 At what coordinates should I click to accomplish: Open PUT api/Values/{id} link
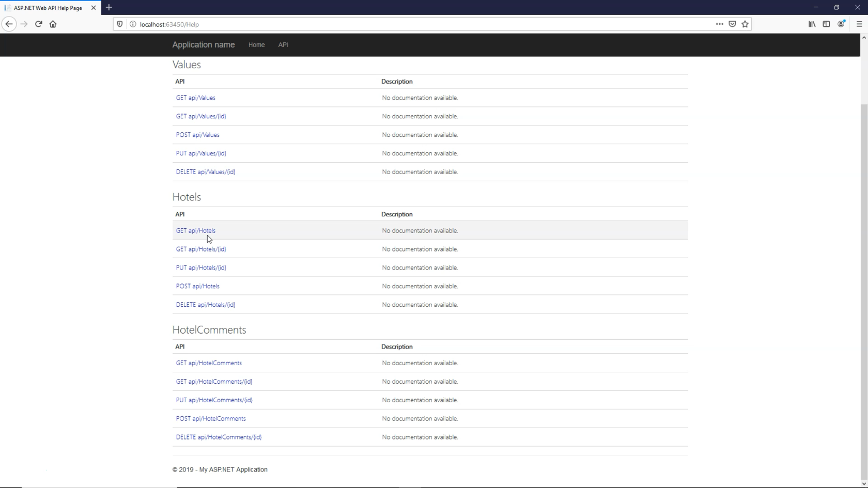pyautogui.click(x=201, y=153)
